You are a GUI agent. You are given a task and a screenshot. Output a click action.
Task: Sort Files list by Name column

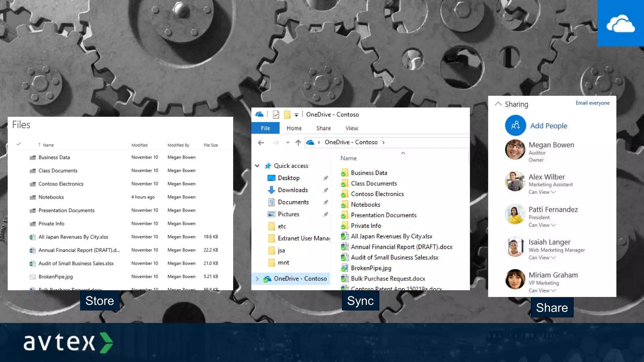tap(48, 145)
